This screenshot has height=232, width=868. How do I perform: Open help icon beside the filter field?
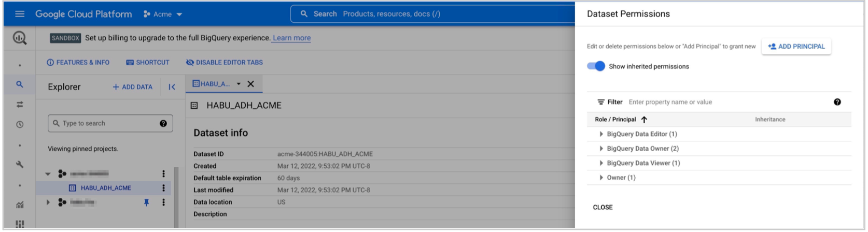click(x=837, y=102)
